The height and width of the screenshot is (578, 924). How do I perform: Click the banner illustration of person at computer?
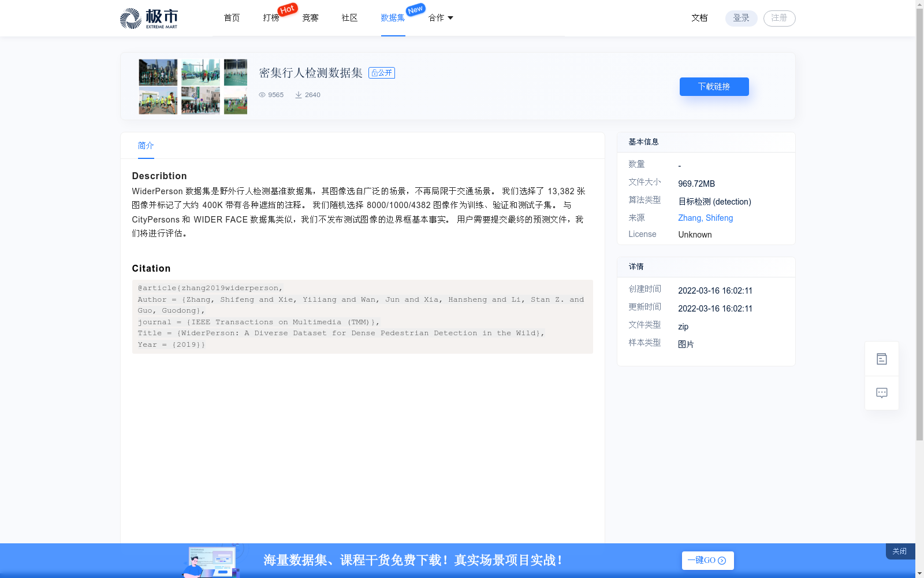click(212, 561)
